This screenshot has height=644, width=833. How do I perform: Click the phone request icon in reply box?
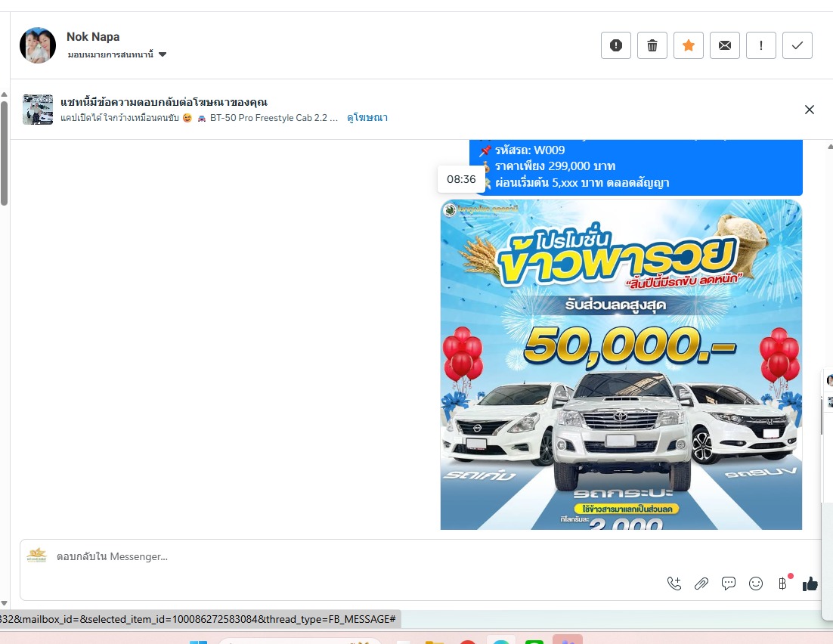(x=674, y=583)
